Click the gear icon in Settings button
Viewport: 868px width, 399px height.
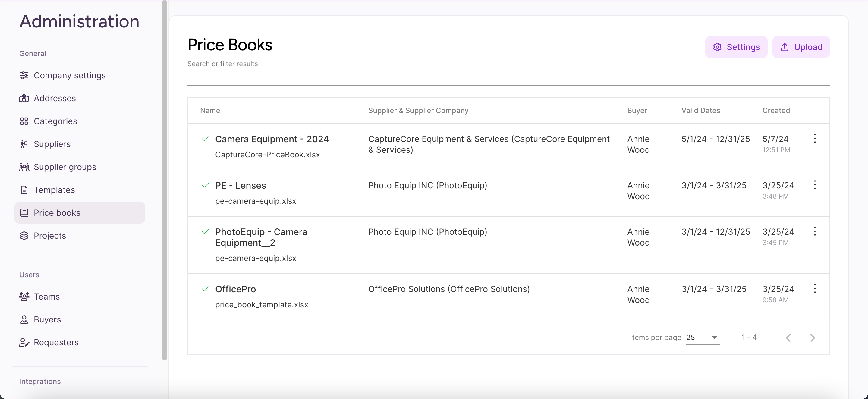coord(717,47)
